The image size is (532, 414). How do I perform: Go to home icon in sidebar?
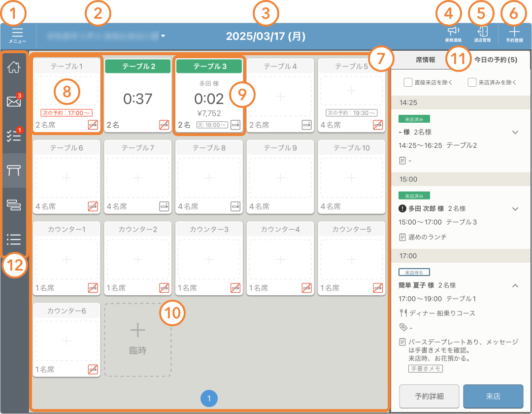[x=14, y=68]
